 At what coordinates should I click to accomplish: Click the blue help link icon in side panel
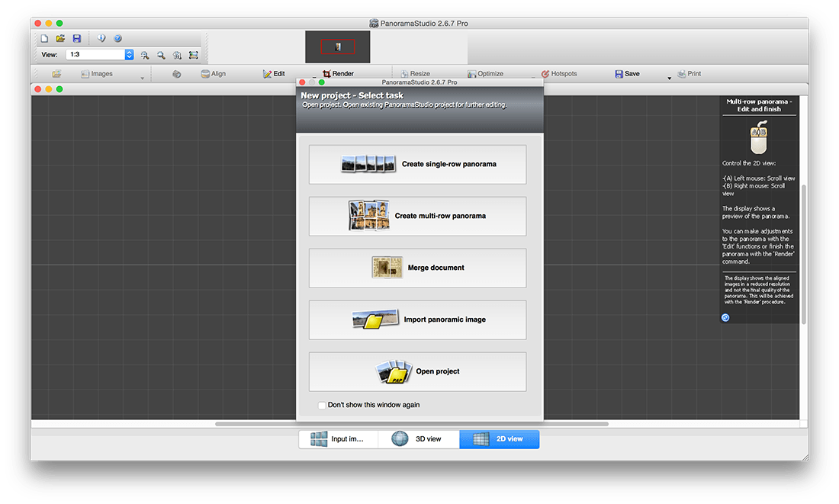click(725, 318)
